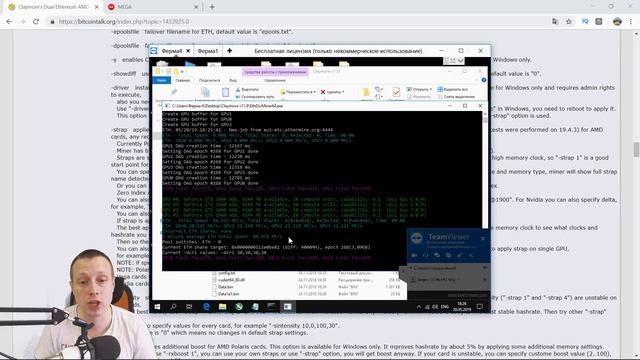The height and width of the screenshot is (360, 640).
Task: Open the Открыть dropdown in the ribbon
Action: 419,89
